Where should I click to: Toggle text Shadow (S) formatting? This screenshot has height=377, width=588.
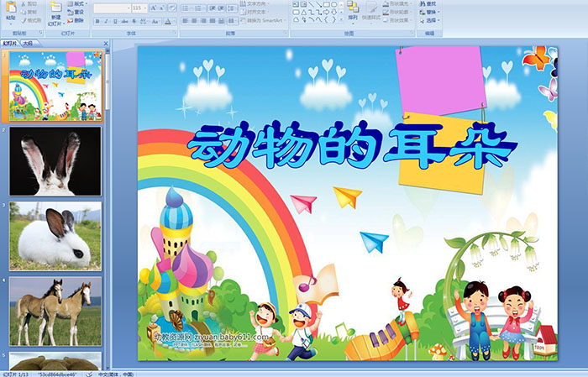pyautogui.click(x=134, y=21)
